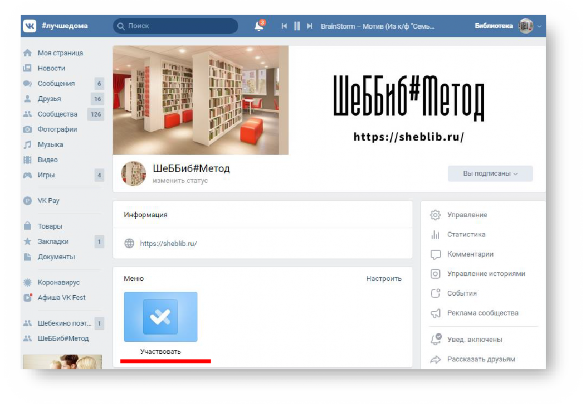Viewport: 585px width, 407px height.
Task: Click the search field Поиск
Action: click(x=175, y=26)
